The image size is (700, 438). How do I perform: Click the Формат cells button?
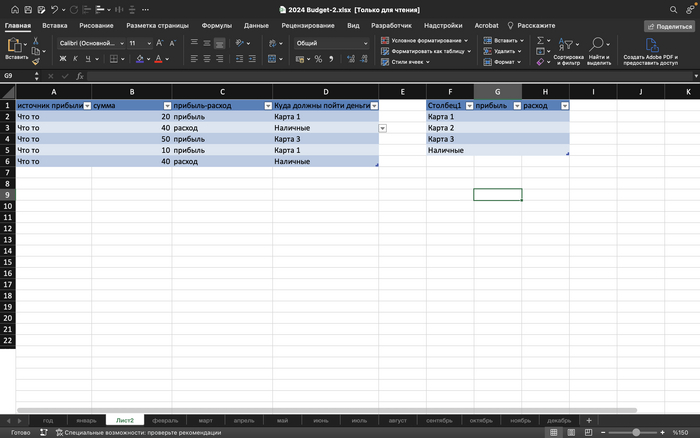click(502, 62)
